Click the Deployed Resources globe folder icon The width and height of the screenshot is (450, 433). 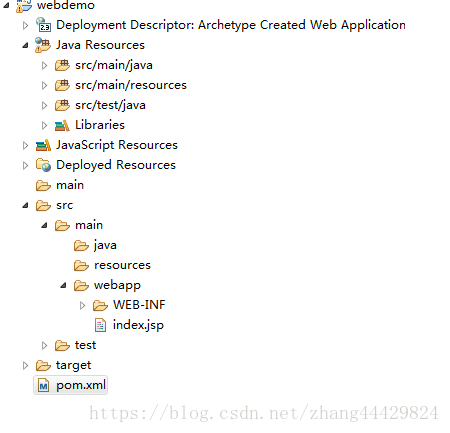[x=43, y=165]
